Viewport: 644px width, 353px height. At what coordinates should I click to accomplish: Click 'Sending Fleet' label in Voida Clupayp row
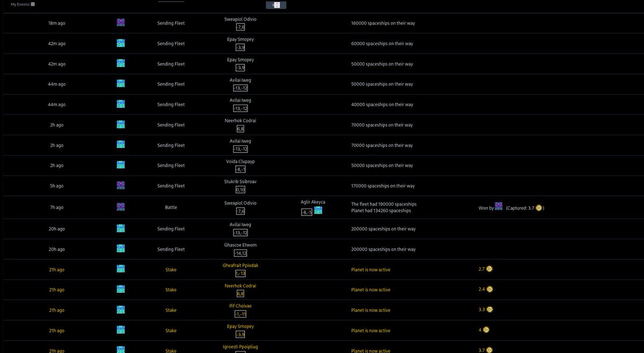[171, 166]
